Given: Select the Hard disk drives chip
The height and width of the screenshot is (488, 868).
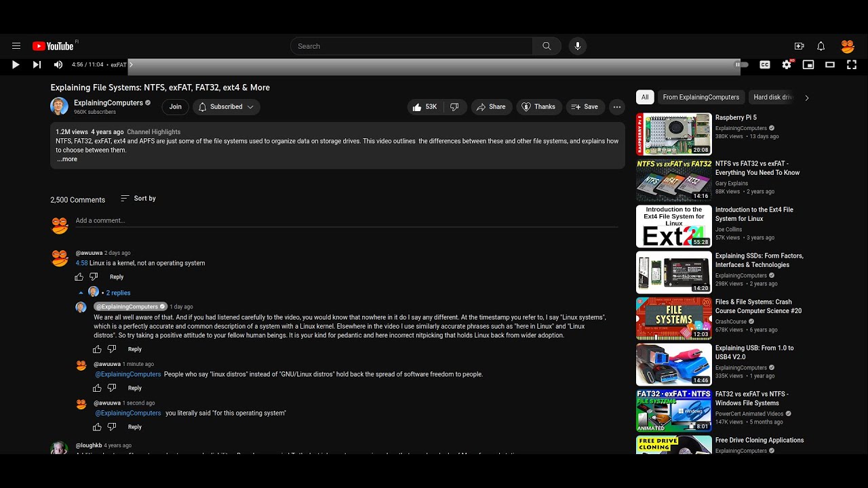Looking at the screenshot, I should tap(772, 97).
